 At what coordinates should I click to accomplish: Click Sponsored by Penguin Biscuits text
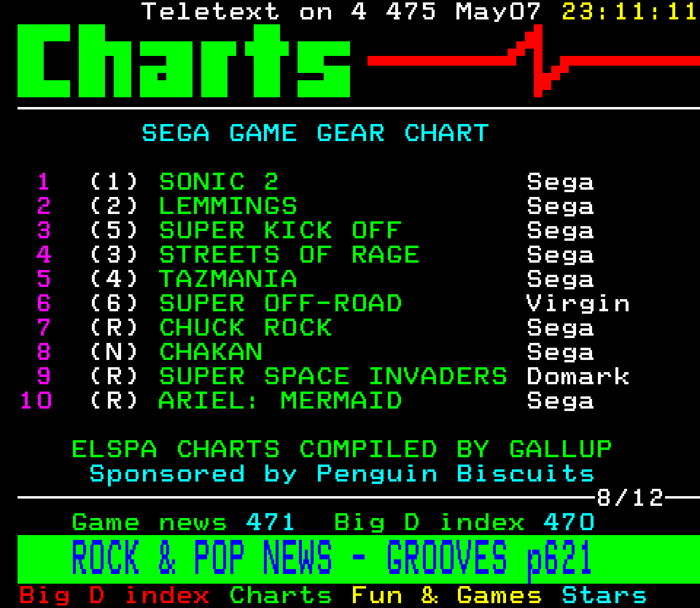coord(342,474)
